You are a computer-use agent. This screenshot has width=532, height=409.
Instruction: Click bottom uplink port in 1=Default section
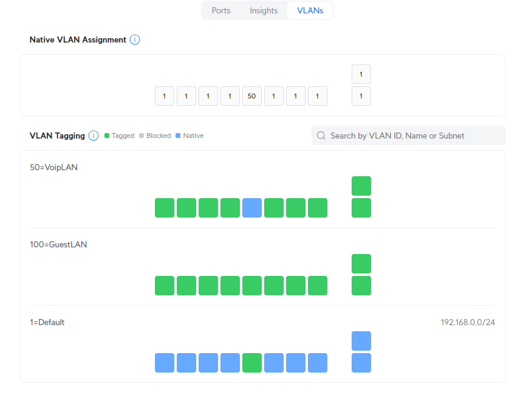click(x=361, y=363)
